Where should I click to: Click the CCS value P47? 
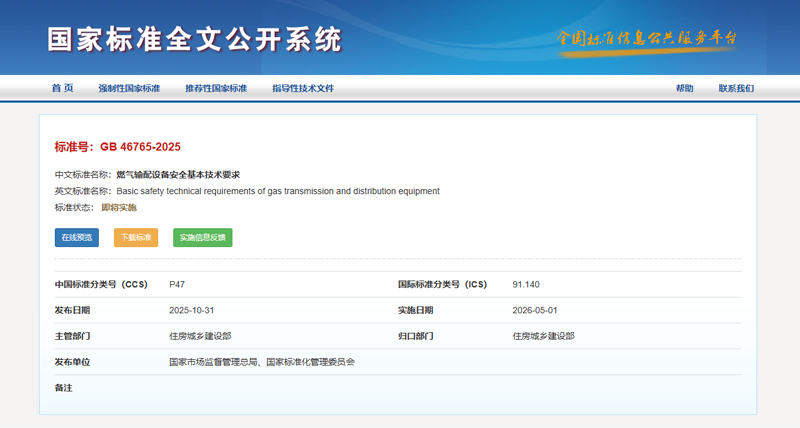coord(177,285)
